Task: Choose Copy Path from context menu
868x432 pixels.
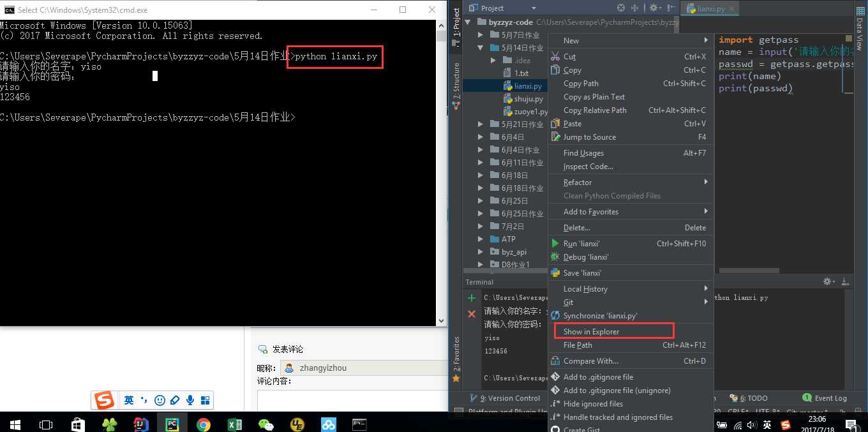Action: [631, 84]
